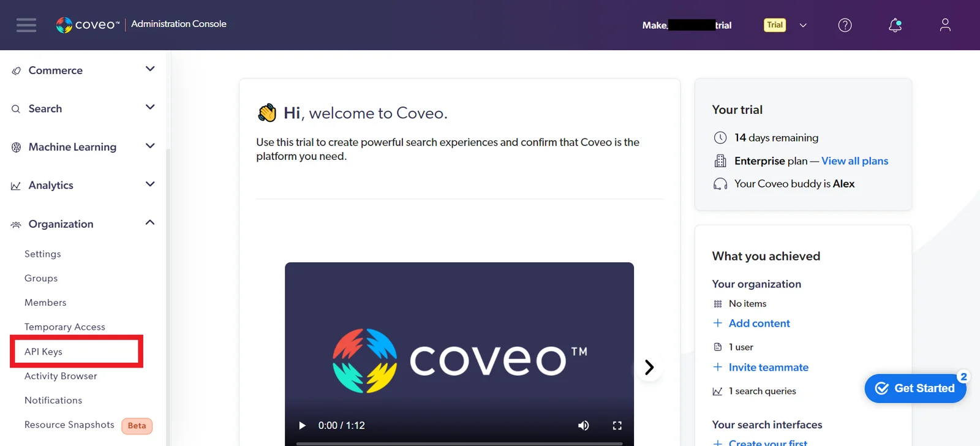
Task: Click the clock icon by days remaining
Action: click(x=720, y=138)
